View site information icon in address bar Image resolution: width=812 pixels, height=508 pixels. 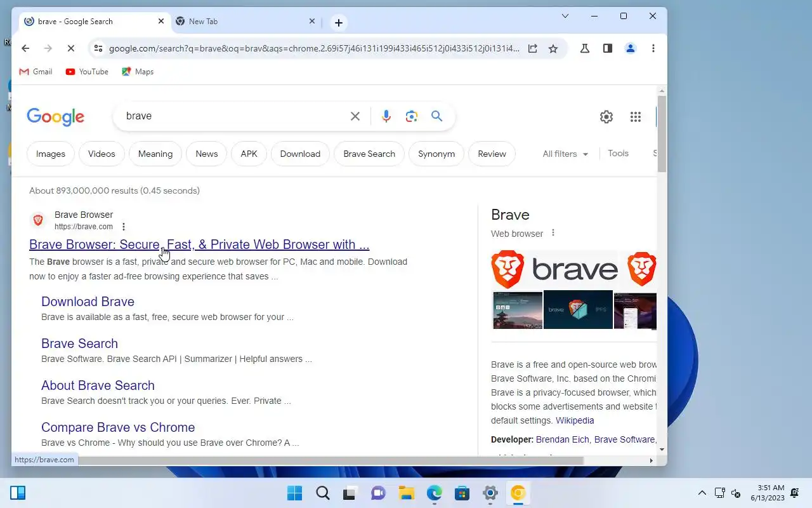97,48
